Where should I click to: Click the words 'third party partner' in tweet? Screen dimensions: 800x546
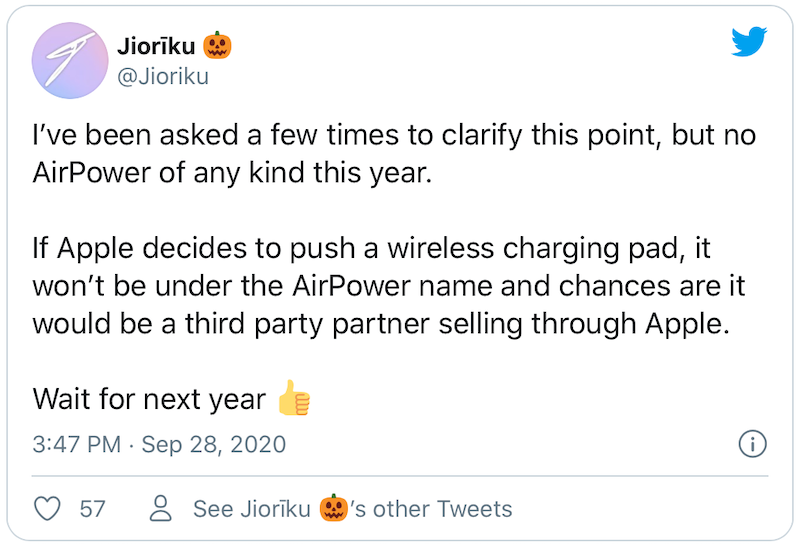(x=307, y=324)
